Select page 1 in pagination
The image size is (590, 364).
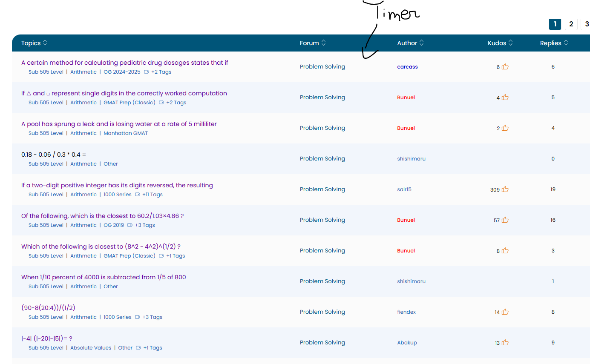[x=555, y=24]
